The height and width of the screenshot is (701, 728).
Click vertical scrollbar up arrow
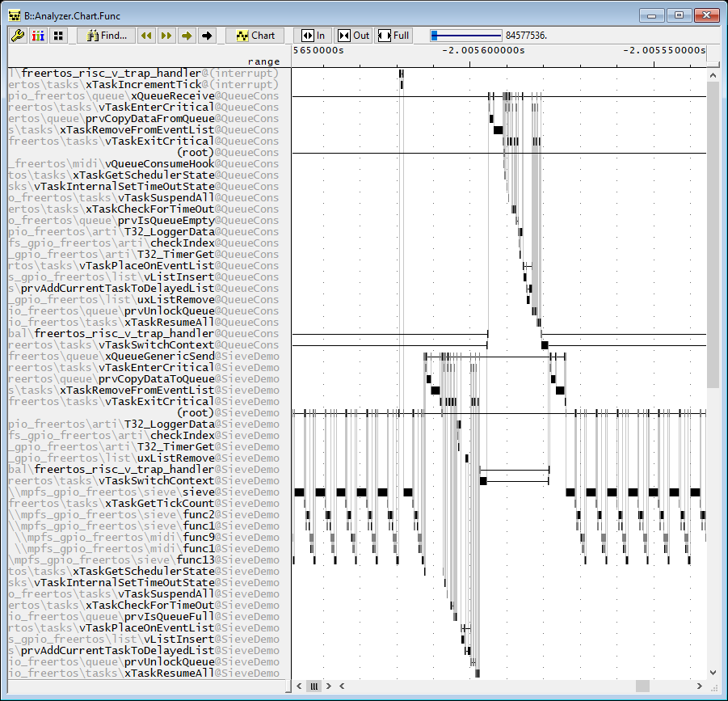(713, 75)
